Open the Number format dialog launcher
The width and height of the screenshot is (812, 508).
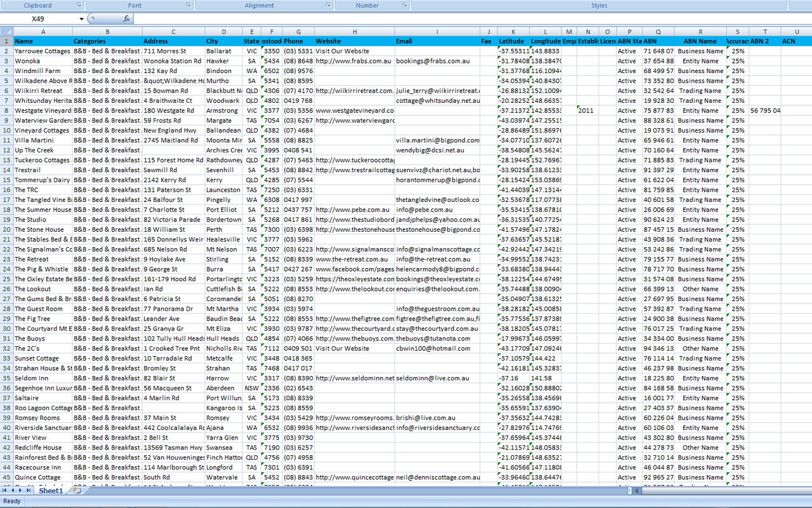(404, 5)
